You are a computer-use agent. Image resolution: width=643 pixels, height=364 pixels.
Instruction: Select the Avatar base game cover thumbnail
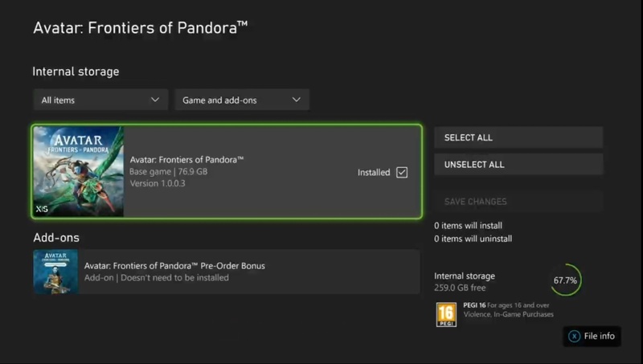click(x=78, y=171)
